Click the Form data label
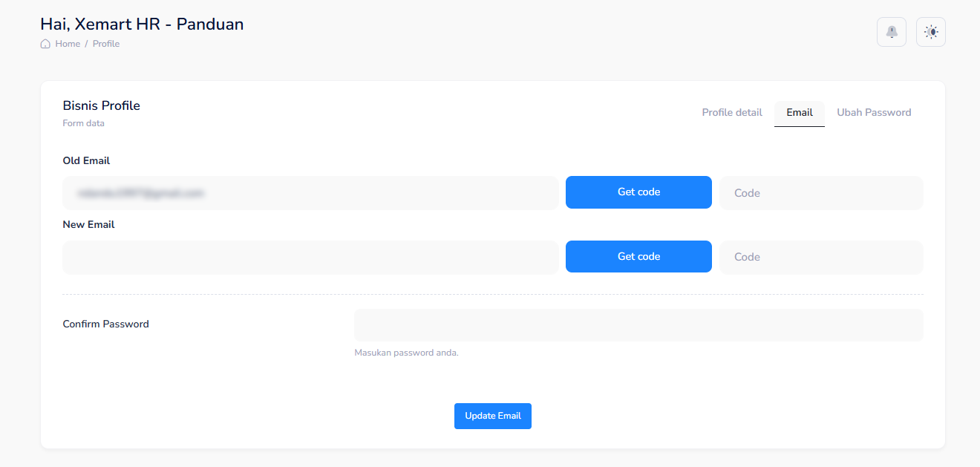Screen dimensions: 980x467 (83, 123)
